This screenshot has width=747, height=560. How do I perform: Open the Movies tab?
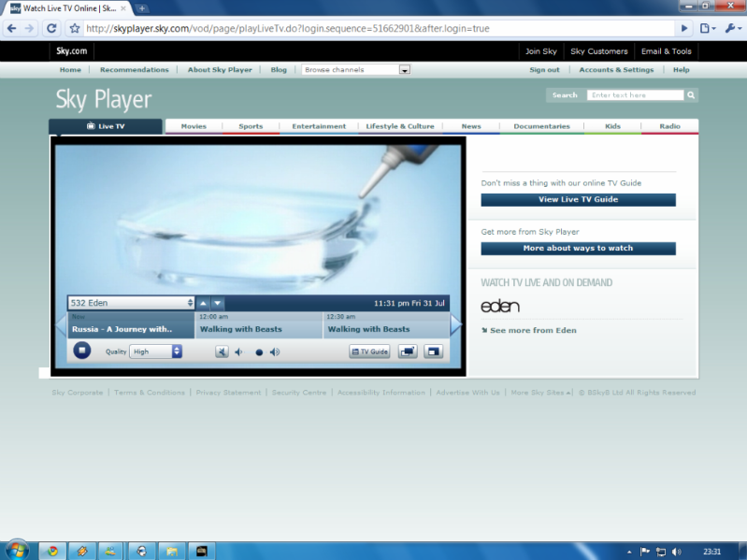pyautogui.click(x=194, y=126)
